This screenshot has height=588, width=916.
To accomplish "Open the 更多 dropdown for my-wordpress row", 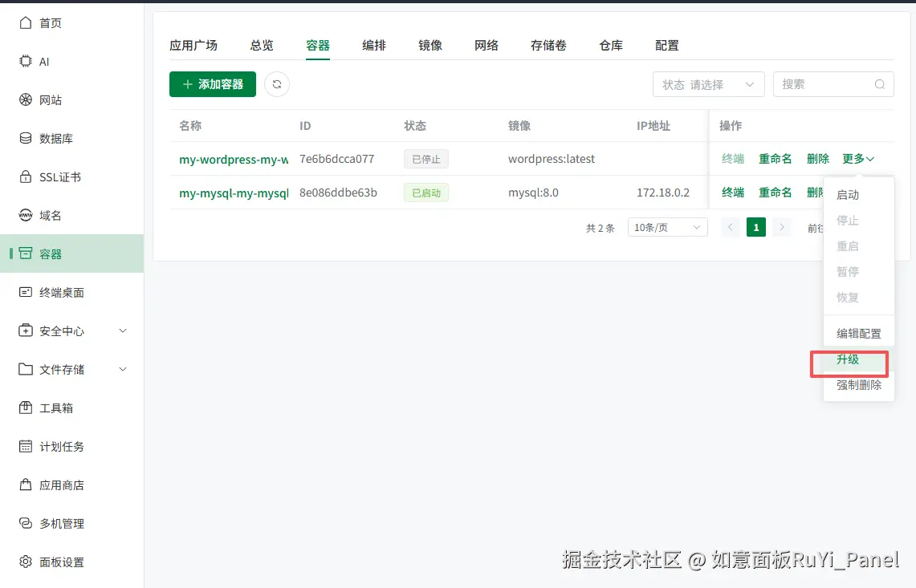I will coord(858,159).
